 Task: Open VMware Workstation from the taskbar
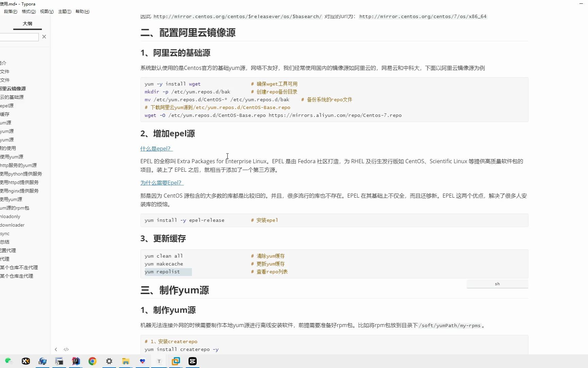click(x=176, y=361)
